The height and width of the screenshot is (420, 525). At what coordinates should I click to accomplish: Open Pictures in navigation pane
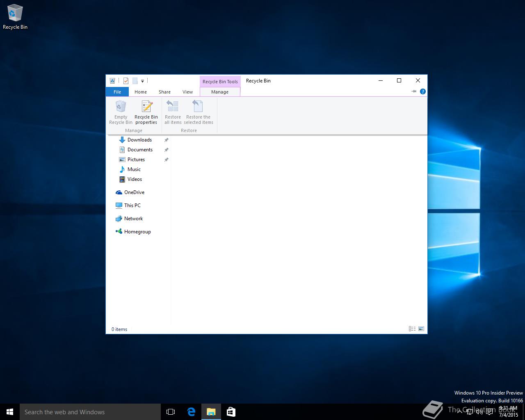click(136, 160)
